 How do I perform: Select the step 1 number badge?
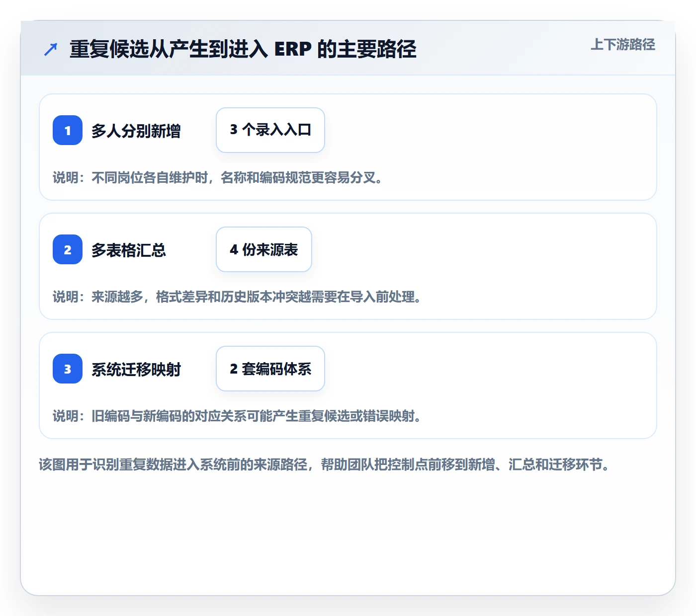coord(68,130)
